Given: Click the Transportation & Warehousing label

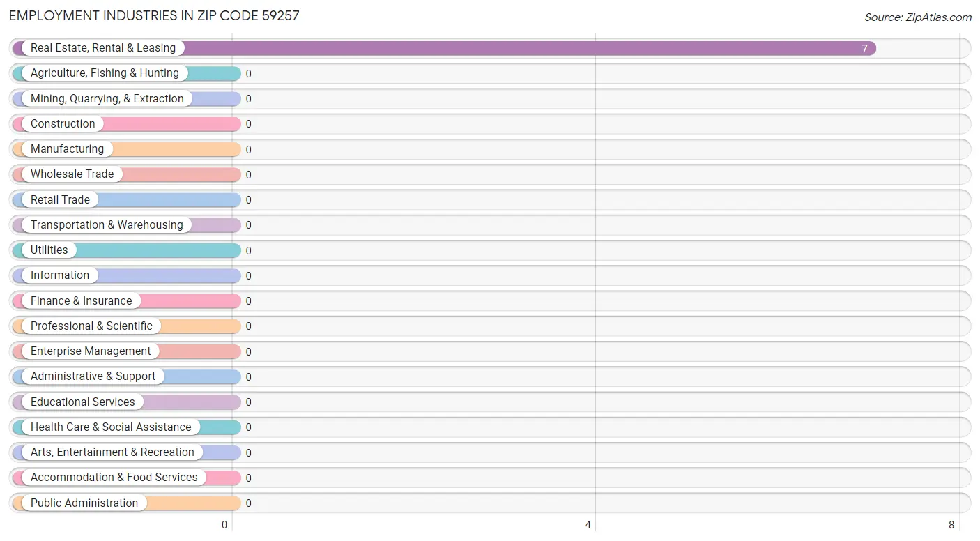Looking at the screenshot, I should coord(107,225).
